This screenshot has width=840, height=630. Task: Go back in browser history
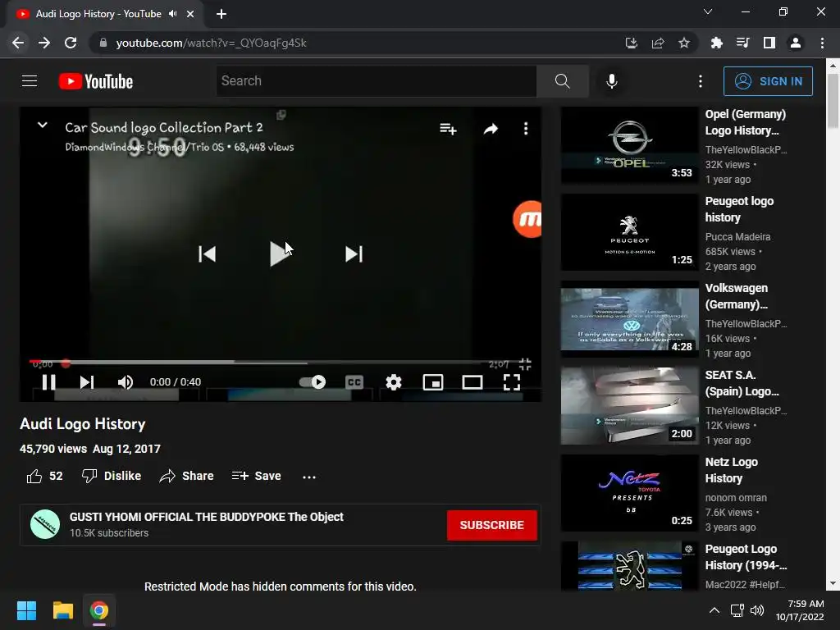18,43
